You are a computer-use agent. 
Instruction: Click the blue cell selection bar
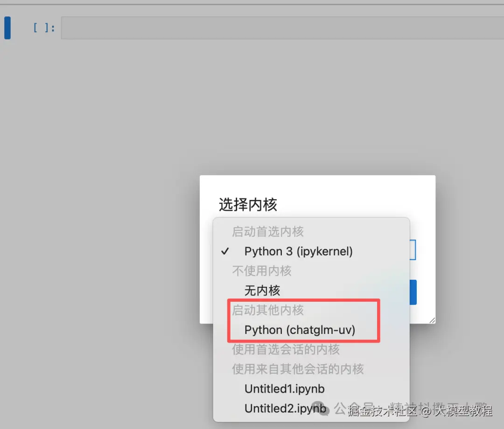tap(7, 28)
